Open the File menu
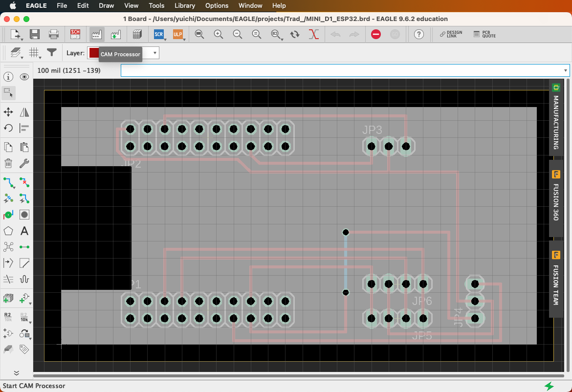 pyautogui.click(x=62, y=5)
